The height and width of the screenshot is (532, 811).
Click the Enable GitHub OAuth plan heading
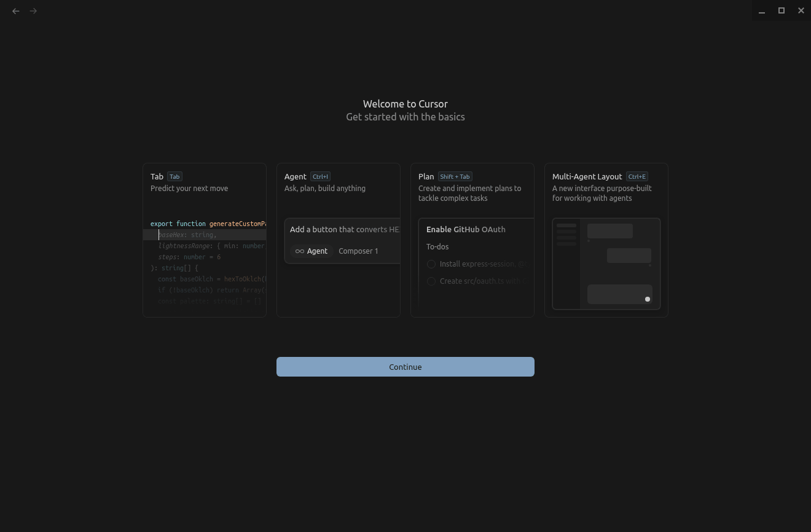pyautogui.click(x=466, y=230)
